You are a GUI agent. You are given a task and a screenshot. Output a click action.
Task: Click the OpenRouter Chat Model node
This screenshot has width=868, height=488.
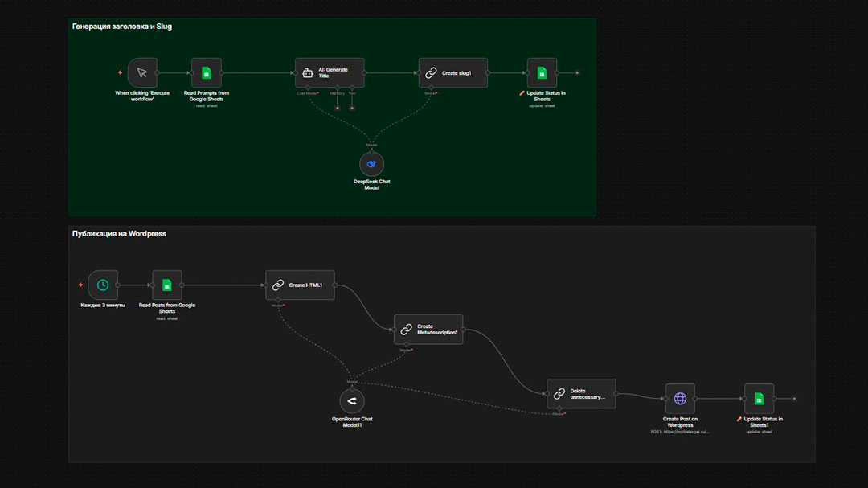click(x=352, y=401)
